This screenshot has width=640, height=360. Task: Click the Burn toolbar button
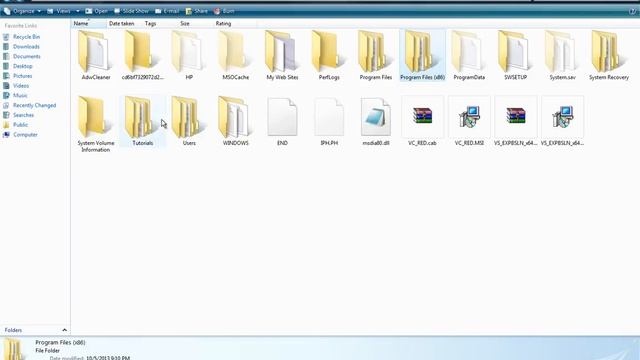pos(224,11)
